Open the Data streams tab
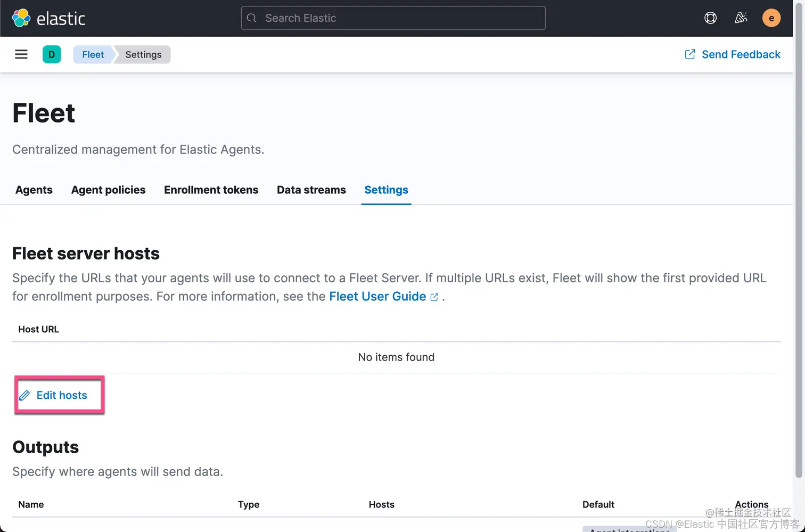 tap(311, 190)
